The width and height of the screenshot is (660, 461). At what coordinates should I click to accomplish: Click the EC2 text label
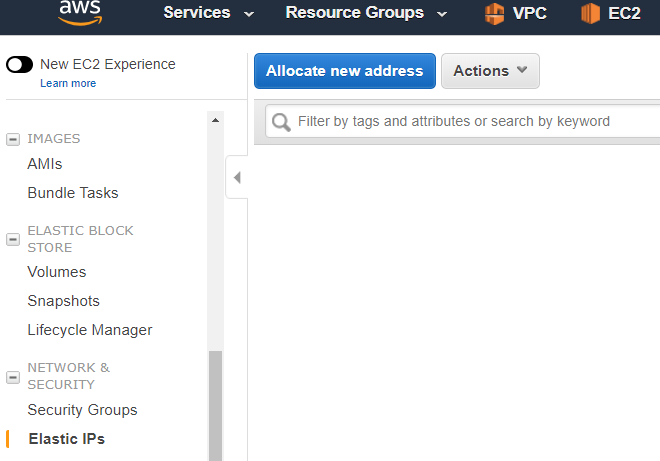(x=624, y=13)
